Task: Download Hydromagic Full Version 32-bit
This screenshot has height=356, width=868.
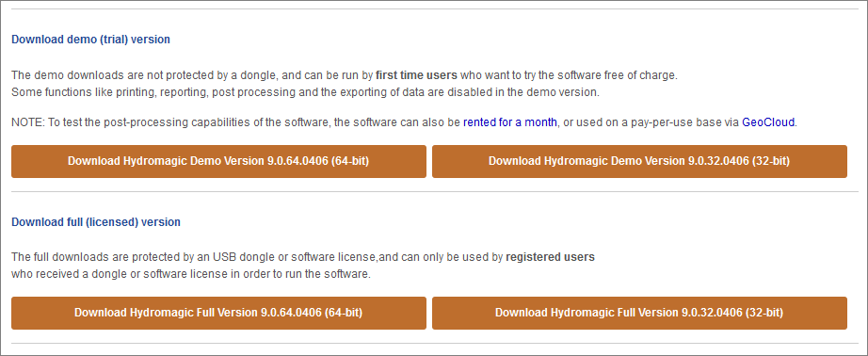Action: click(x=639, y=313)
